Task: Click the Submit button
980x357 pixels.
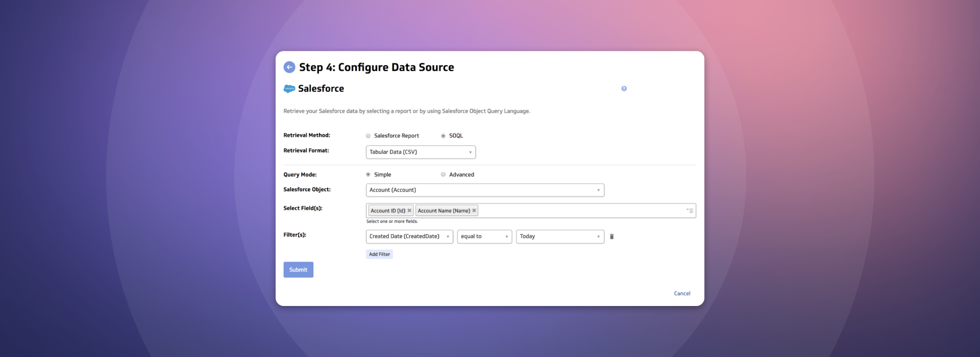Action: point(298,270)
